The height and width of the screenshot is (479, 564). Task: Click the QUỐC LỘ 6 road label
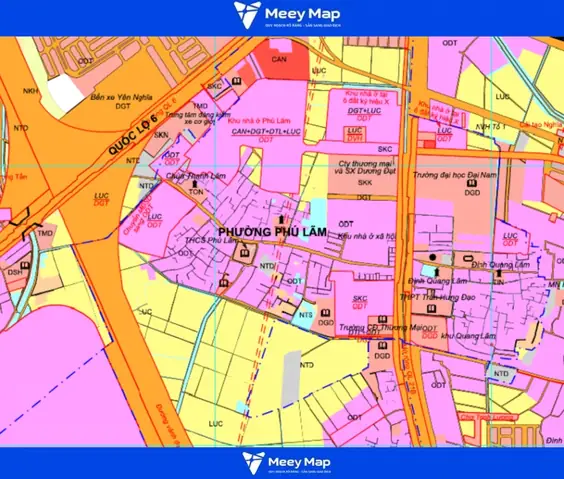tap(133, 136)
